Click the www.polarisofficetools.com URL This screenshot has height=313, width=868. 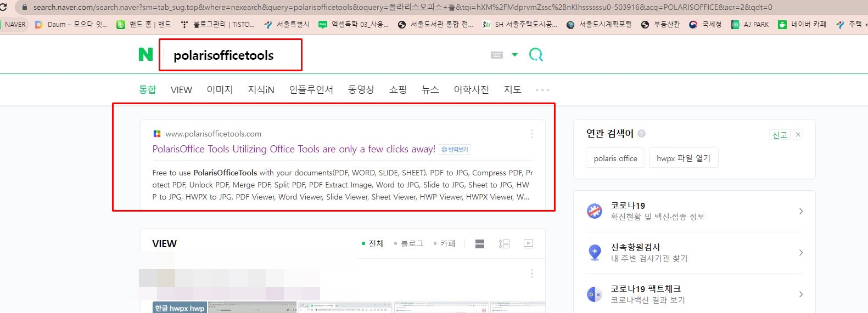click(x=214, y=134)
